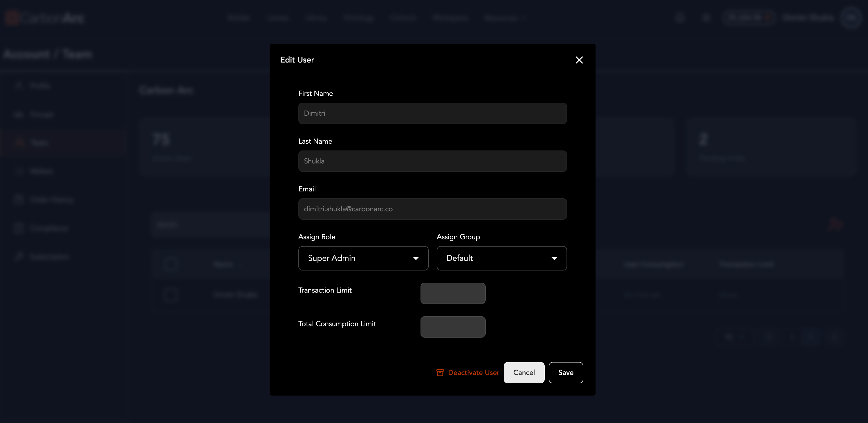Select the blurred Dimitri Shukla row checkbox

tap(170, 295)
